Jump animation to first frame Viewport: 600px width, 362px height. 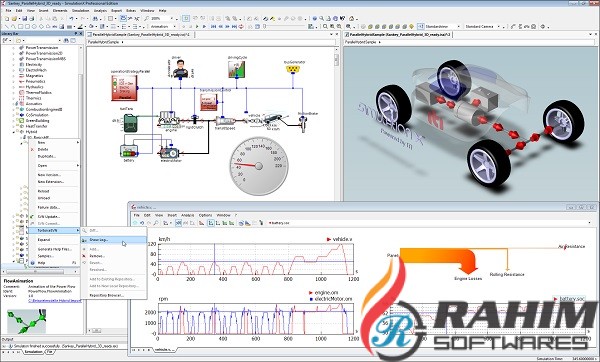coord(214,26)
